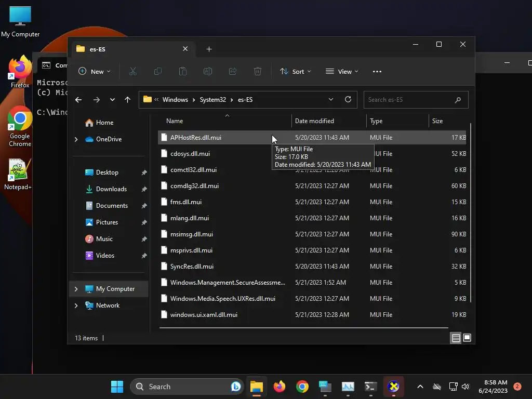Click the taskbar Search box
Viewport: 532px width, 399px height.
tap(187, 387)
